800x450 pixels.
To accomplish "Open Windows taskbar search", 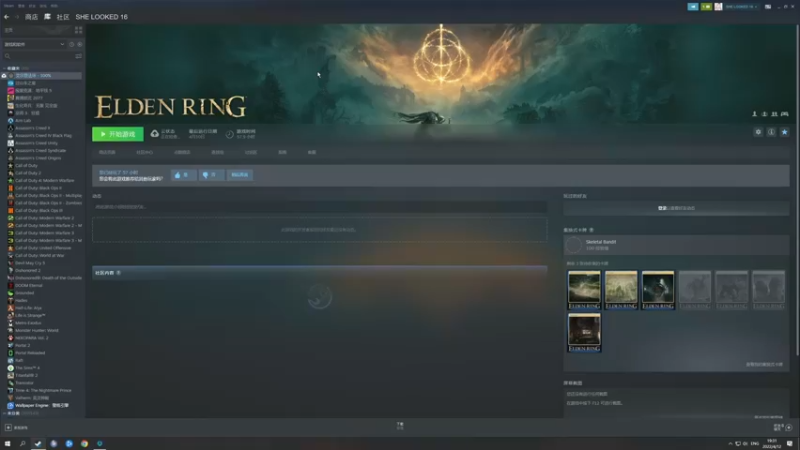I will click(x=22, y=443).
